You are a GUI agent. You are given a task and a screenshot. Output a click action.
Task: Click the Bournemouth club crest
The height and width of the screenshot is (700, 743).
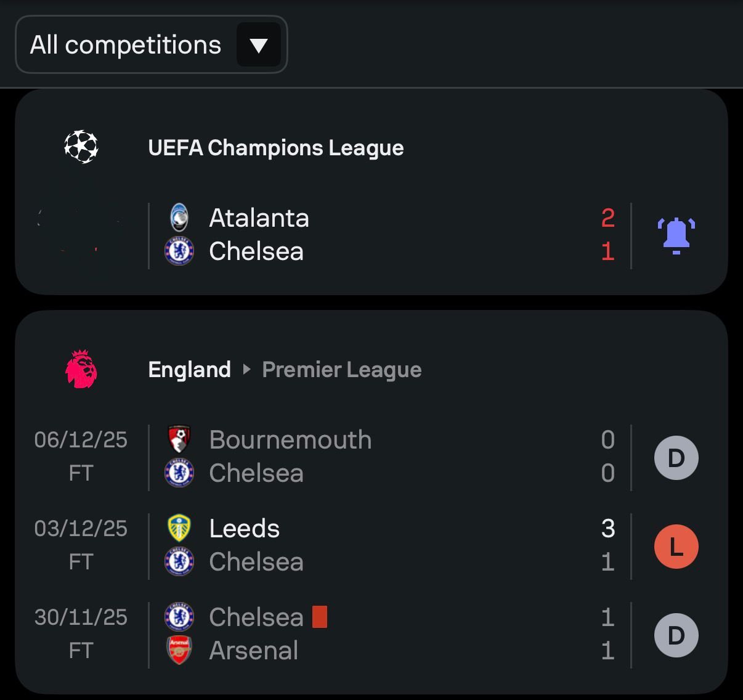pyautogui.click(x=179, y=440)
